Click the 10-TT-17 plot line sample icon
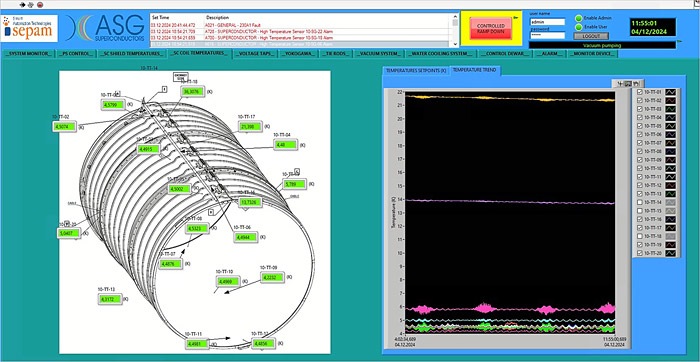This screenshot has width=700, height=362. click(671, 227)
